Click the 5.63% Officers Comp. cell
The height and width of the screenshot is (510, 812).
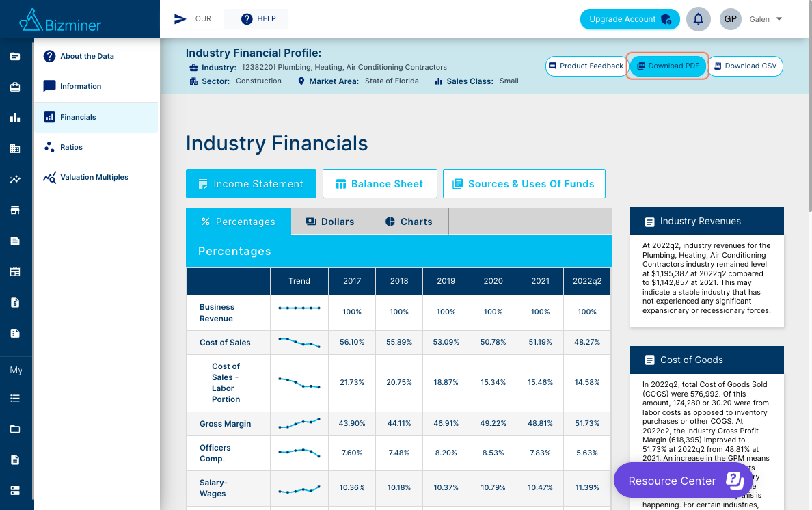(x=587, y=453)
